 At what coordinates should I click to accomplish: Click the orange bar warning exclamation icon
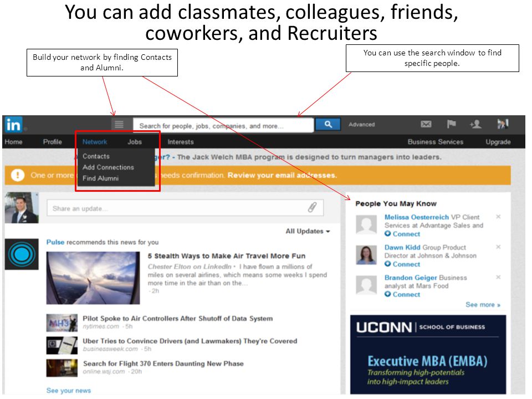[x=18, y=175]
